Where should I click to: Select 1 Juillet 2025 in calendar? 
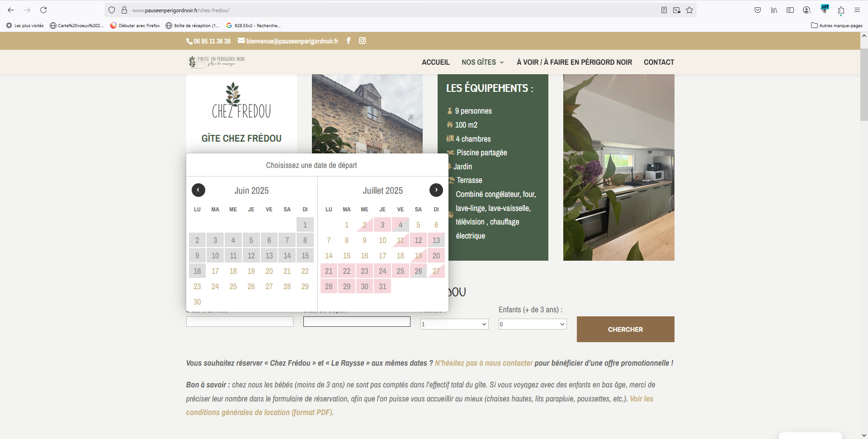click(347, 225)
